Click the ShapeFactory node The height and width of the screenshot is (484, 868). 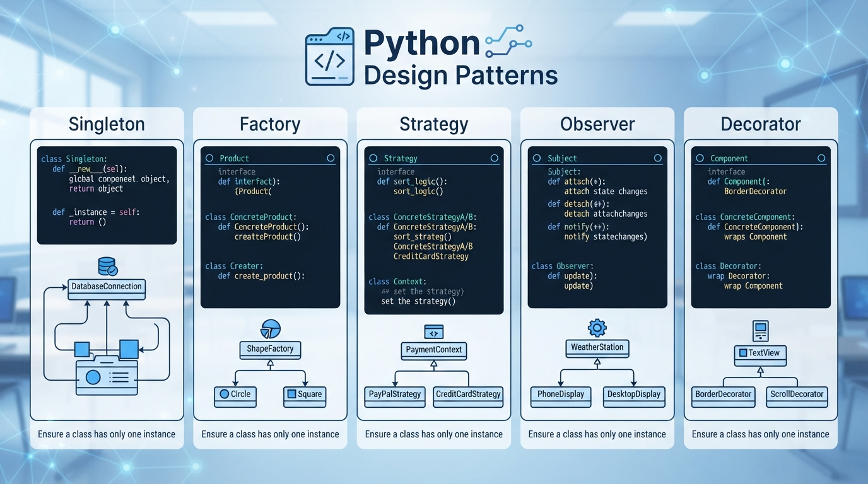click(x=270, y=349)
